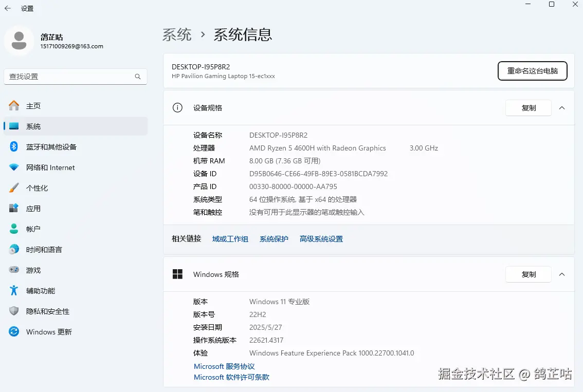Click the 系统 breadcrumb in the header
Viewport: 583px width, 392px height.
click(x=177, y=34)
